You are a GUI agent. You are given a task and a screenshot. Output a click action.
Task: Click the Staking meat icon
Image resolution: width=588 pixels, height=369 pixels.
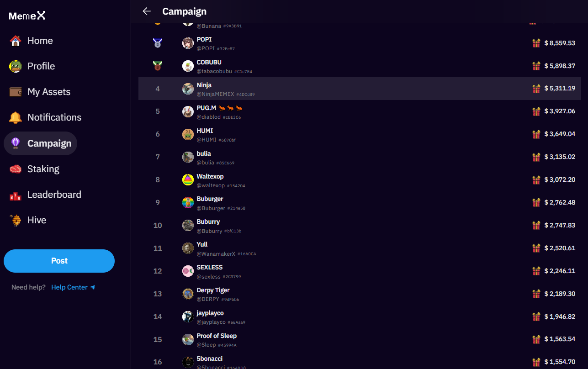[16, 169]
